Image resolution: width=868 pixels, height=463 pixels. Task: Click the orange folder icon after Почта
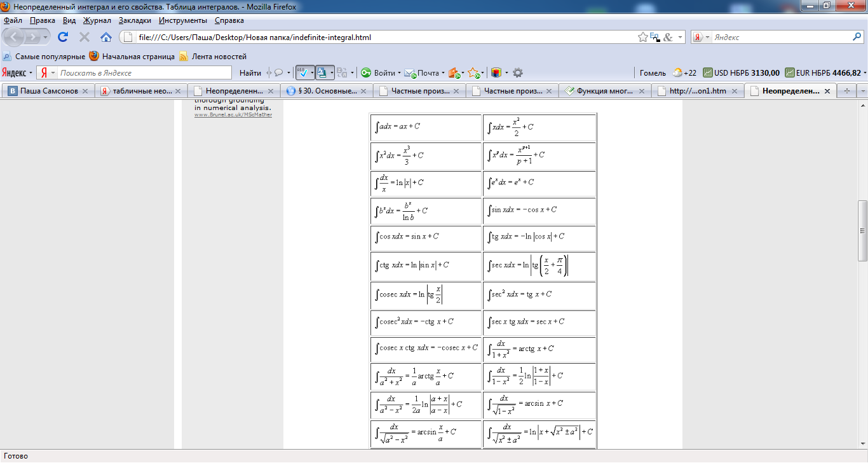(x=454, y=73)
